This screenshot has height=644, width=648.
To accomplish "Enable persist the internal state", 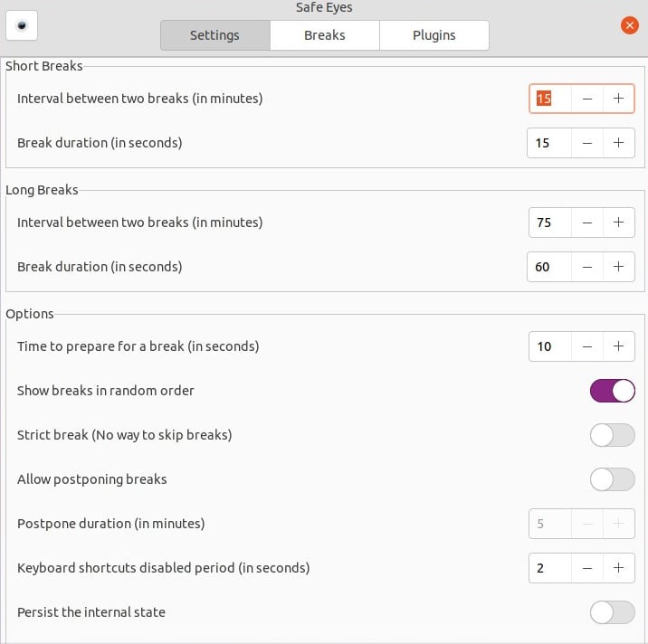I will 613,612.
